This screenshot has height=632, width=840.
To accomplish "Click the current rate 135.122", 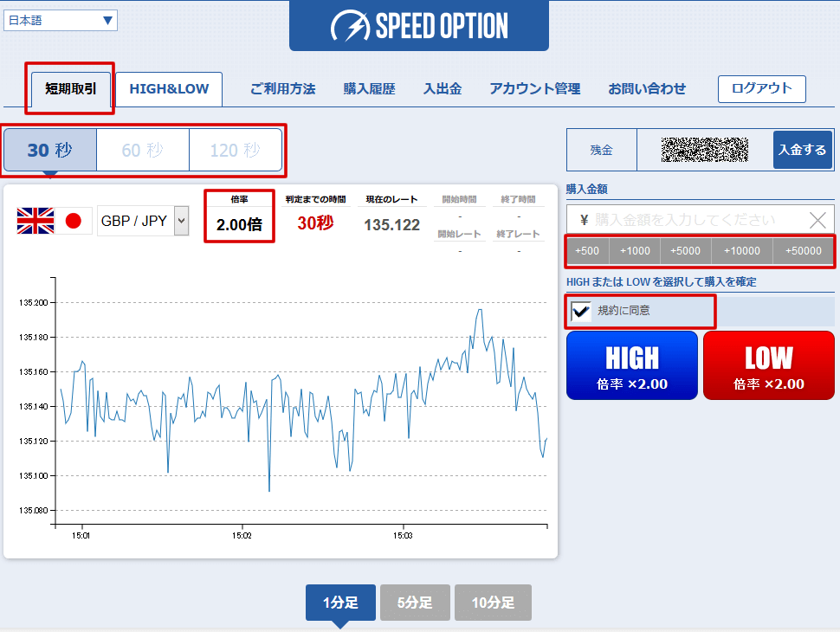I will point(392,225).
